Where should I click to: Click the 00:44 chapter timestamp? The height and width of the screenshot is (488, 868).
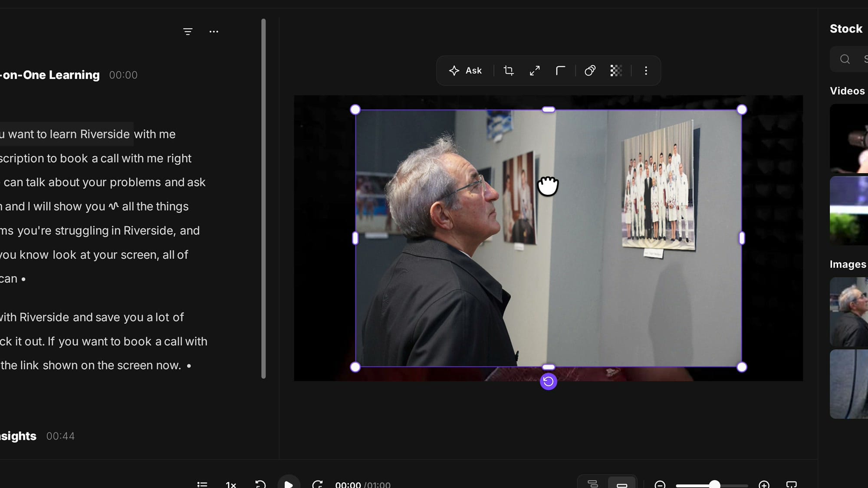pyautogui.click(x=60, y=436)
